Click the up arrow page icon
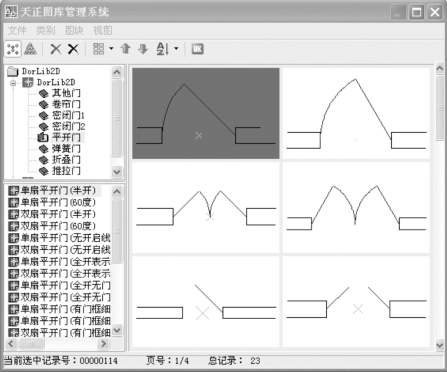447x372 pixels. tap(126, 49)
